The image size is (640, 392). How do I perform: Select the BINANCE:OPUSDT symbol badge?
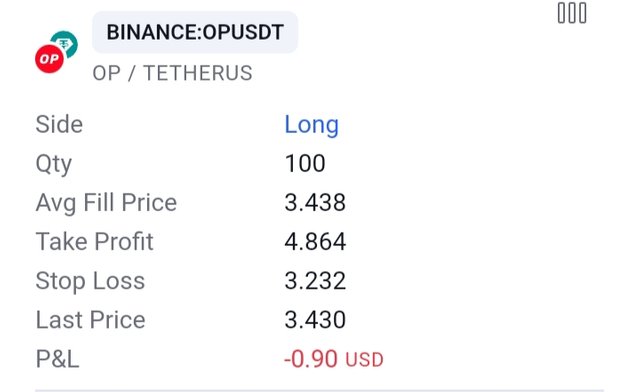click(195, 32)
